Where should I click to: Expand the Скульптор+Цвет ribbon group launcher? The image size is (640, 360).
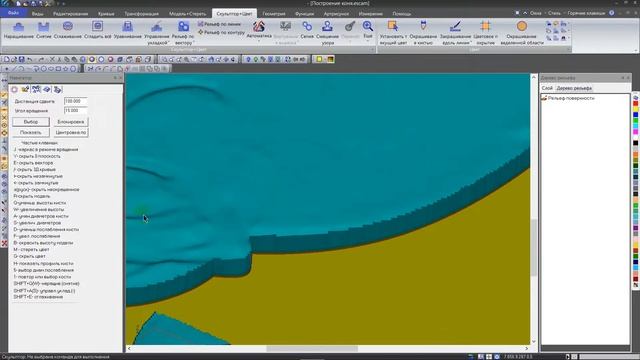[x=372, y=49]
